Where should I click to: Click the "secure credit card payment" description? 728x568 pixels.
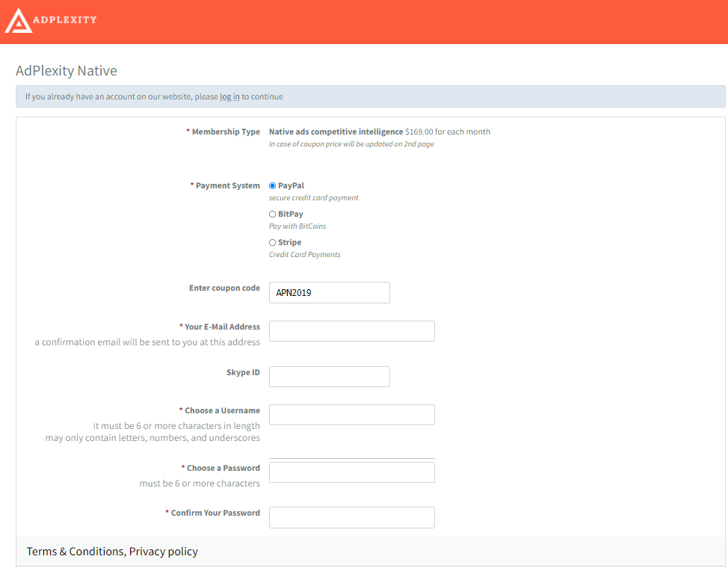coord(313,198)
